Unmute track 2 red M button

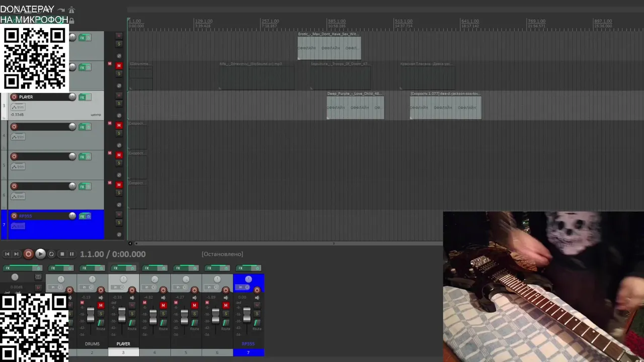pyautogui.click(x=119, y=65)
